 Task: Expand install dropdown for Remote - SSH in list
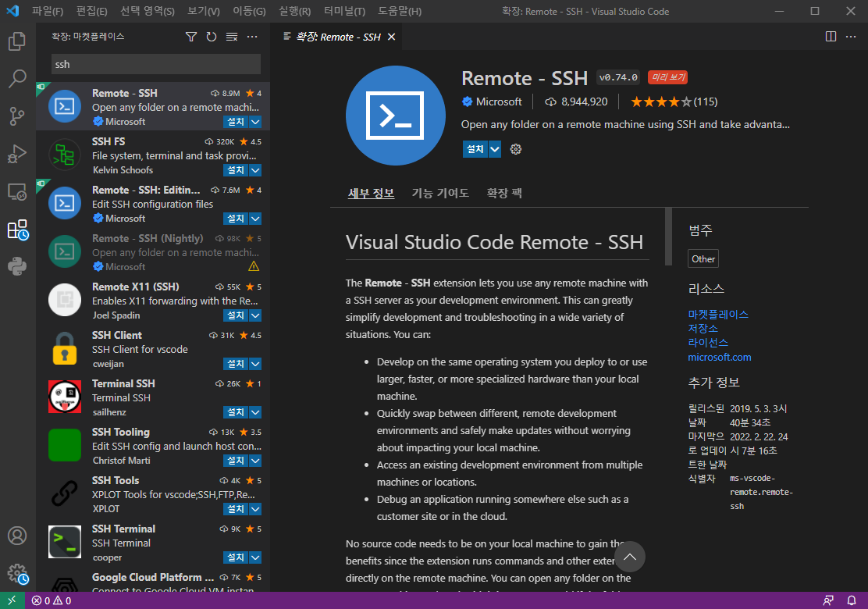tap(255, 122)
